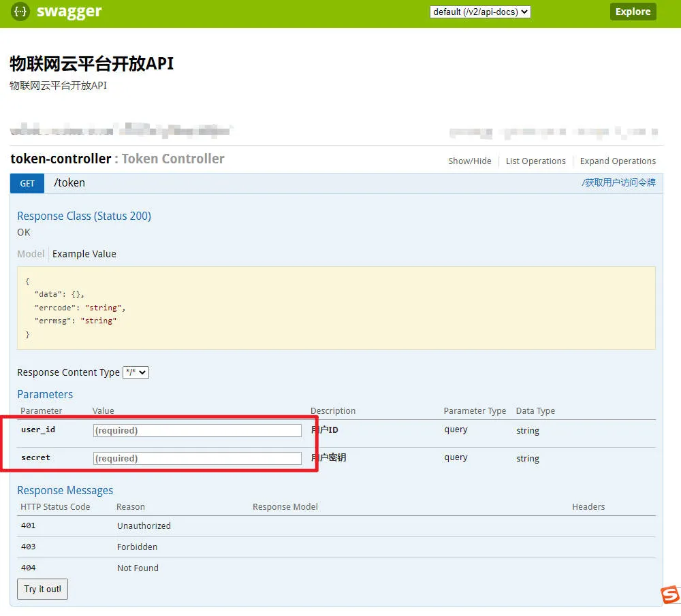
Task: Click the Swagger logo icon
Action: coord(20,12)
